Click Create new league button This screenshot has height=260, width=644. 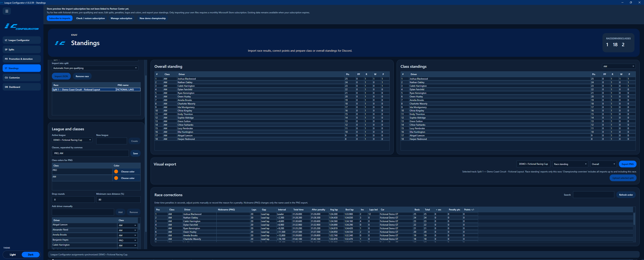(134, 141)
